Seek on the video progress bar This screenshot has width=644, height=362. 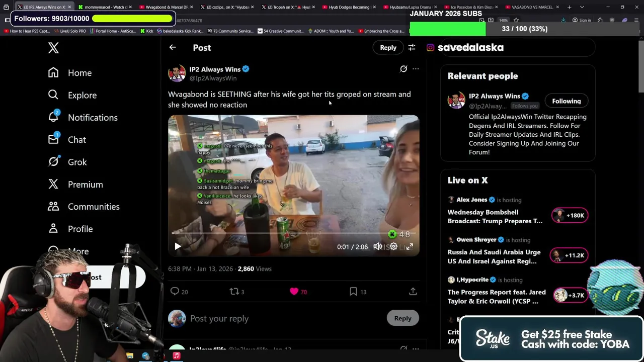[293, 233]
